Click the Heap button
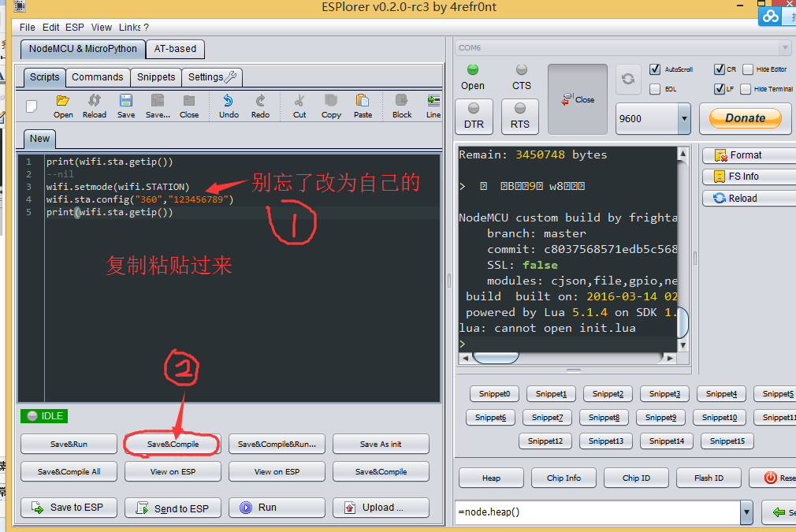 (491, 478)
